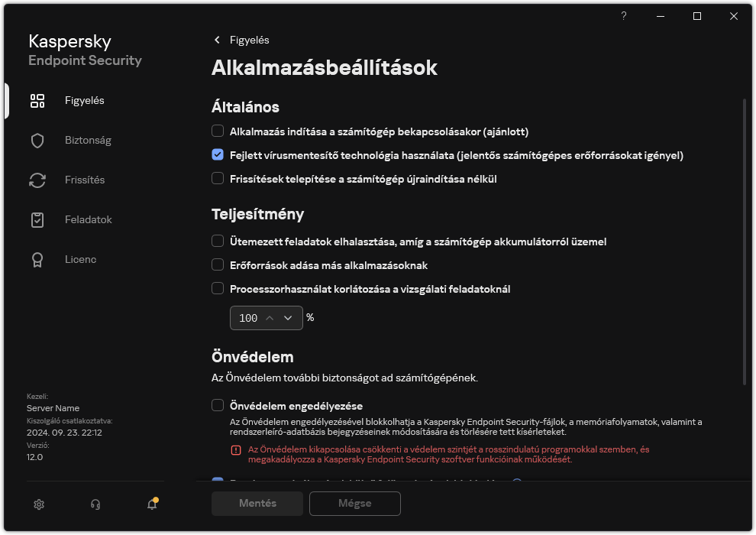Cancel changes using Mégse
This screenshot has height=535, width=756.
point(354,503)
